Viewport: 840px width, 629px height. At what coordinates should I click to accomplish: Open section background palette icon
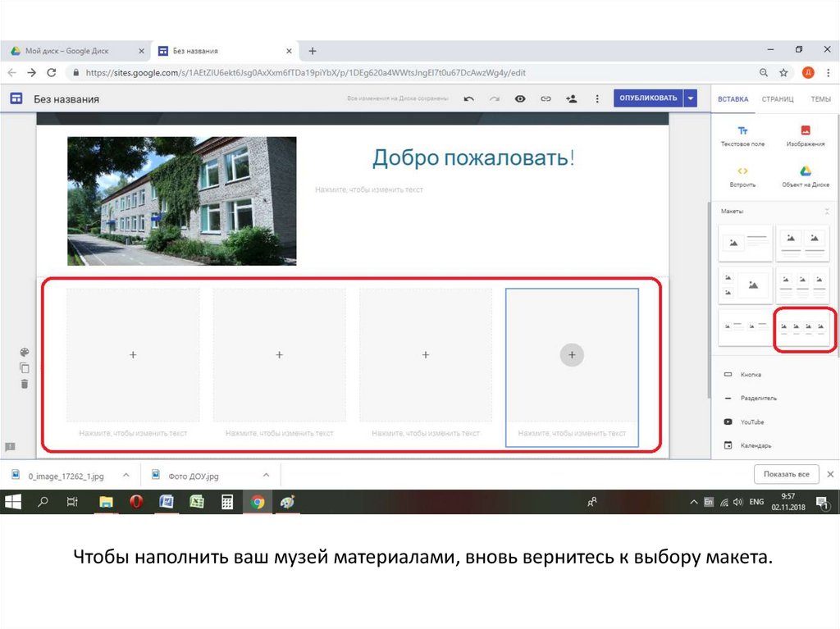(x=25, y=352)
